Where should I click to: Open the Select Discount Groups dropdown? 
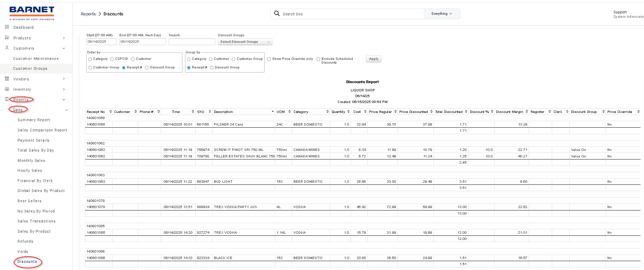245,42
